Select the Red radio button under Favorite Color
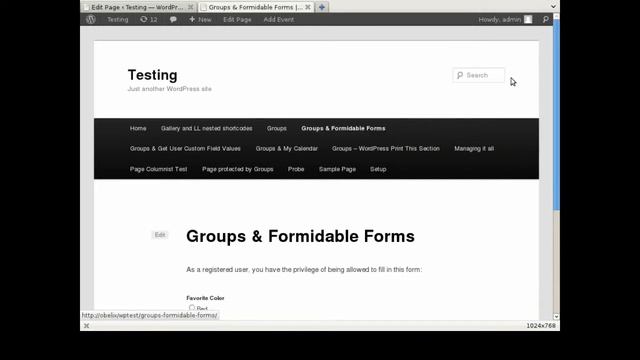Screen dimensions: 640x360 pos(192,308)
